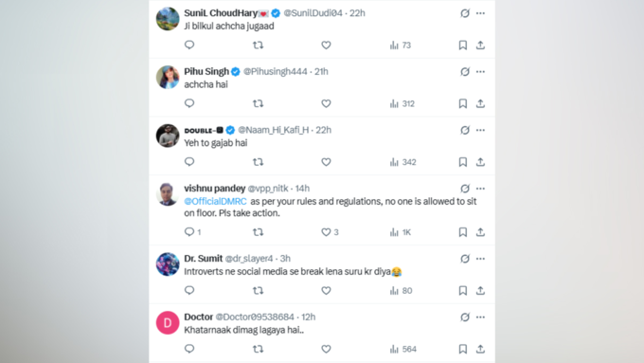Reply to vishnu pandey's tweet with 1 reply
Screen dimensions: 644x363
pyautogui.click(x=192, y=232)
